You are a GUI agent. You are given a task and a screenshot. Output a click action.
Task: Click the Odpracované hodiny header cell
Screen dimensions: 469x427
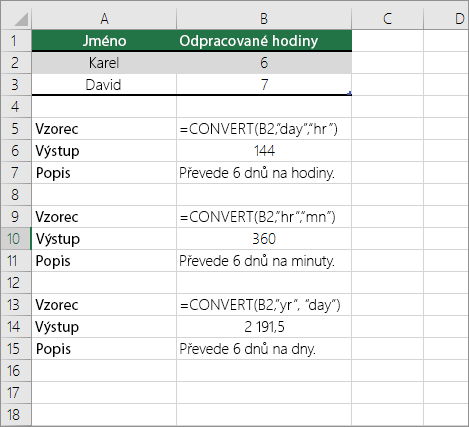pos(264,41)
